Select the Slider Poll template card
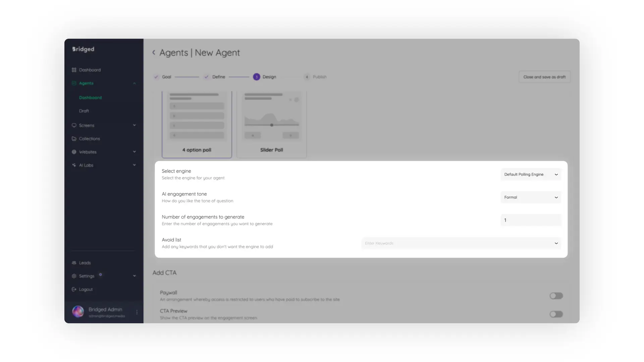644x362 pixels. 271,124
